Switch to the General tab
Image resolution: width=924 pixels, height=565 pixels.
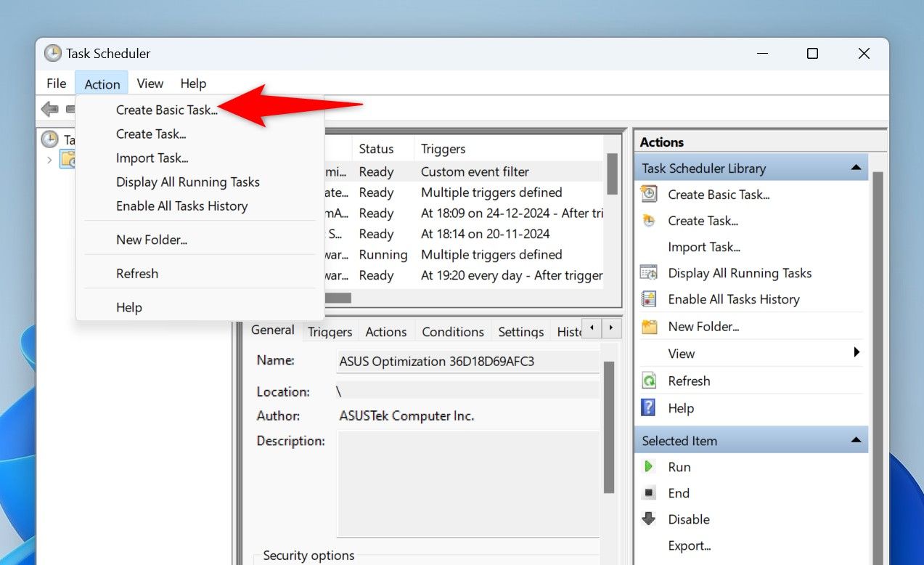pos(272,330)
